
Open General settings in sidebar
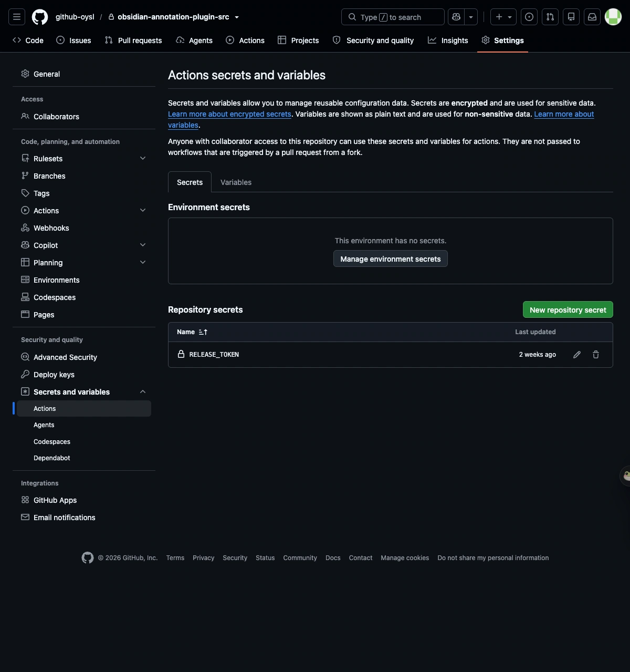click(84, 74)
